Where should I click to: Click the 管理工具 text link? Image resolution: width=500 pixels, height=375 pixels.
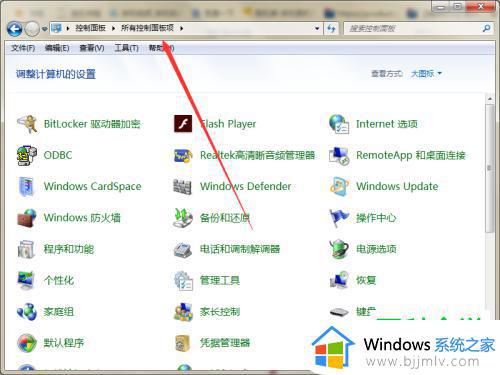[x=220, y=280]
